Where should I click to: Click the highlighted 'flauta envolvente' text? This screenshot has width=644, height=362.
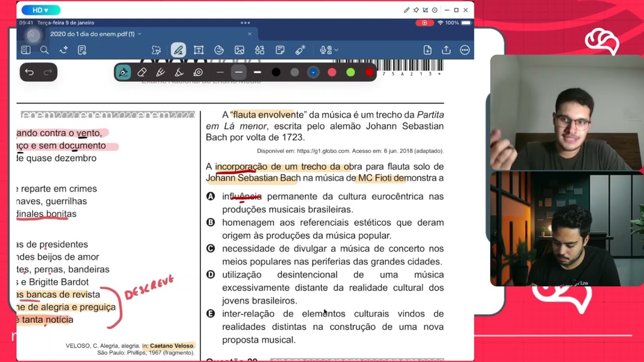tap(269, 115)
